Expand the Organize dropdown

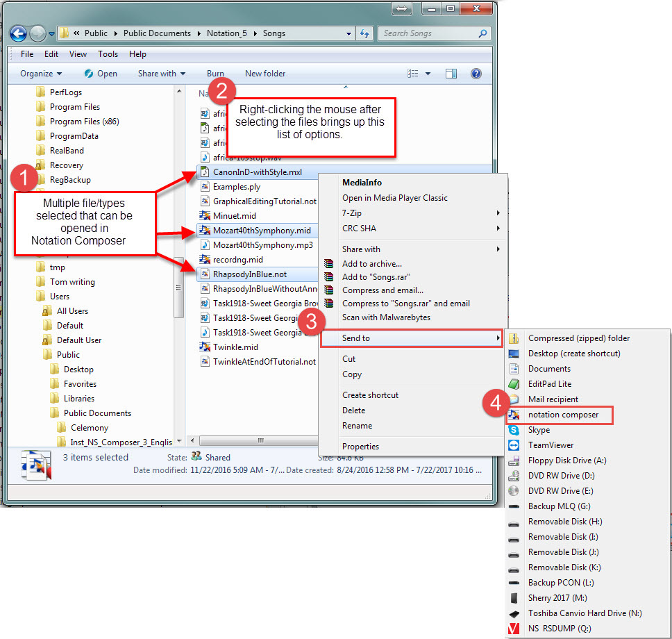[41, 74]
